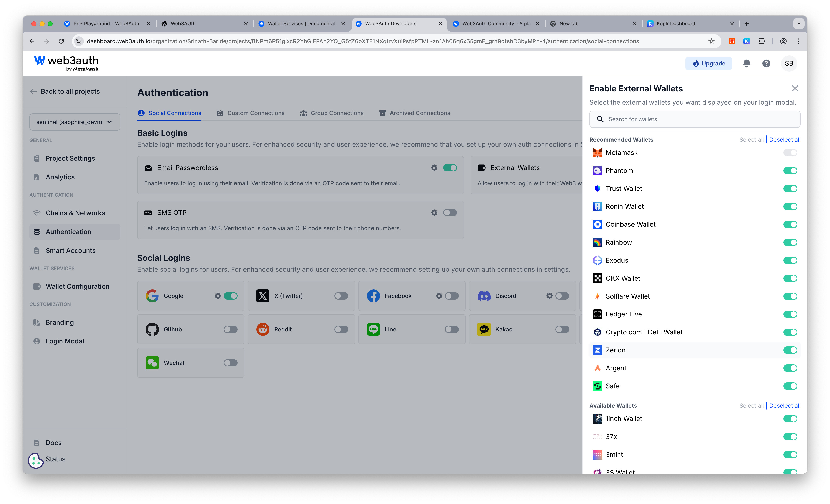This screenshot has height=504, width=830.
Task: Toggle the Trust Wallet switch off
Action: 790,188
